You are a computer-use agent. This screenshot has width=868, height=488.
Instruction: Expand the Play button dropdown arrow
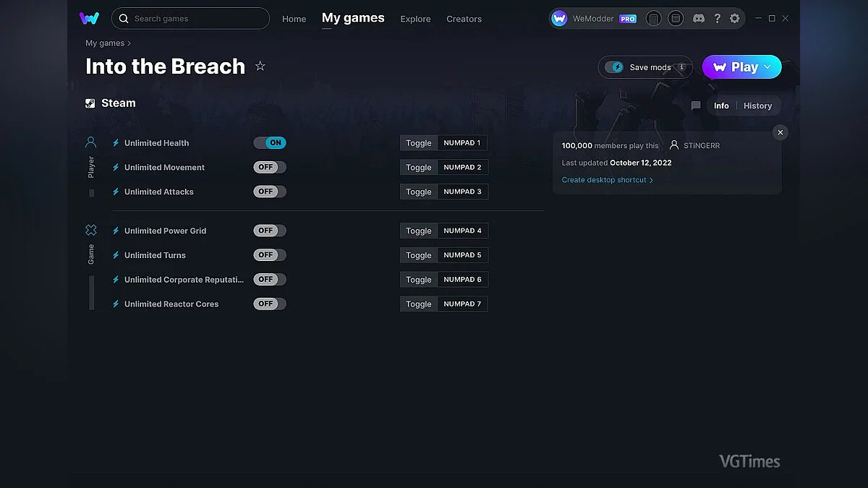[x=767, y=67]
